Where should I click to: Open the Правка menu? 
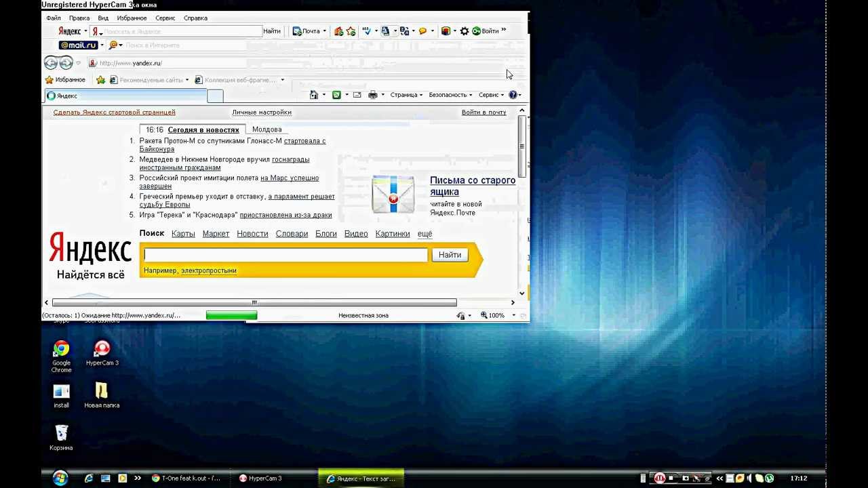coord(79,18)
